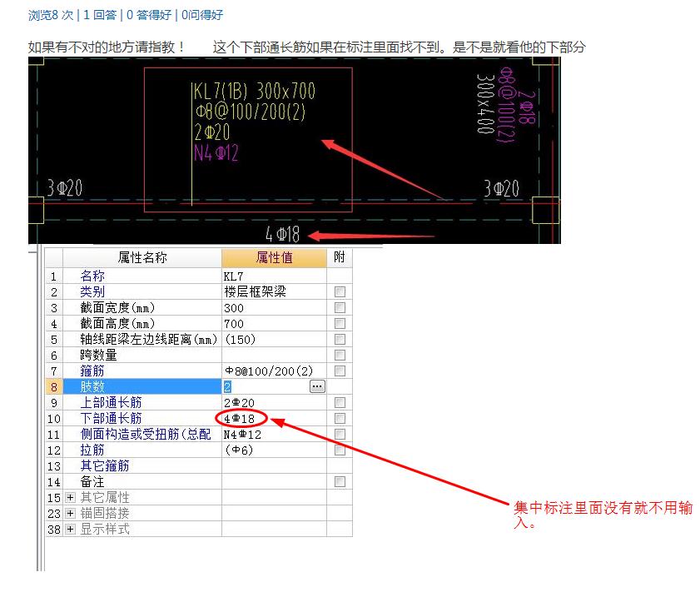
Task: Select the 截面宽度 value 300
Action: [234, 308]
